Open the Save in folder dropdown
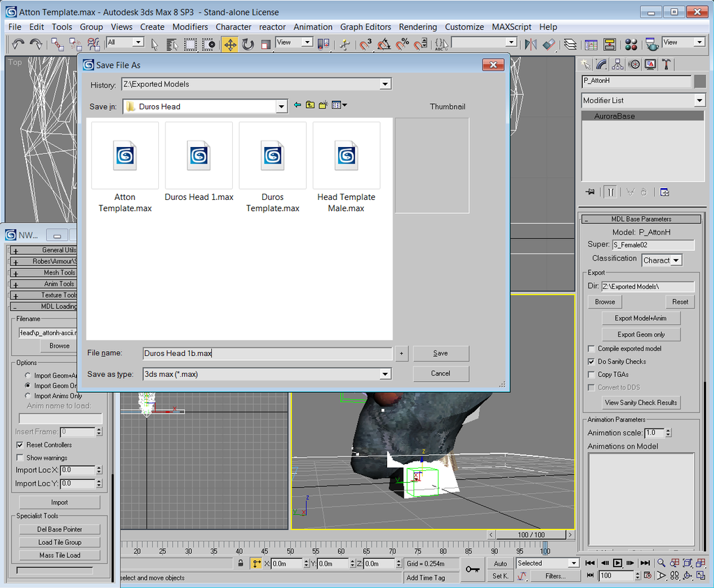 click(x=282, y=107)
